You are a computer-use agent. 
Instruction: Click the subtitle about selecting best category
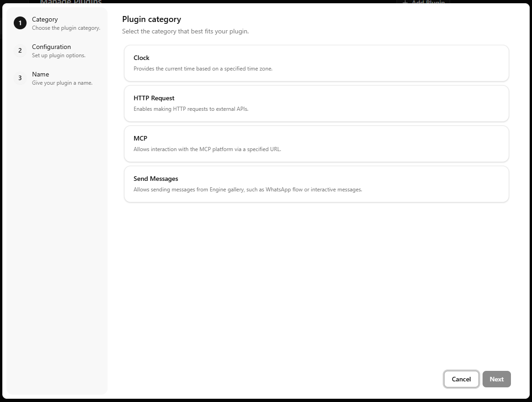(185, 31)
